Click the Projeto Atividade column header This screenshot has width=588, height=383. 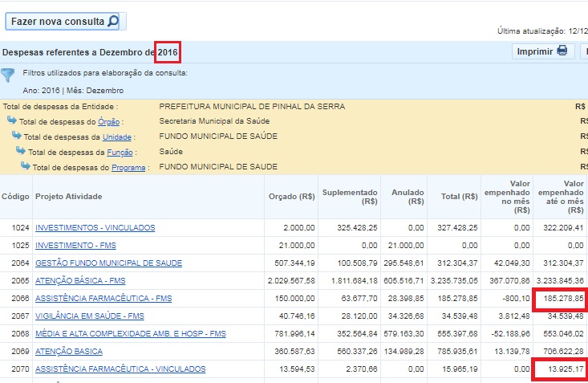coord(68,197)
